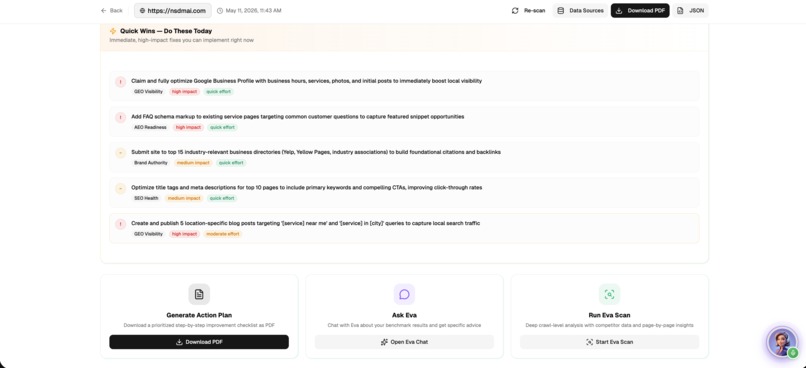The height and width of the screenshot is (368, 806).
Task: Click the scan icon above Run Eva Scan
Action: (x=609, y=295)
